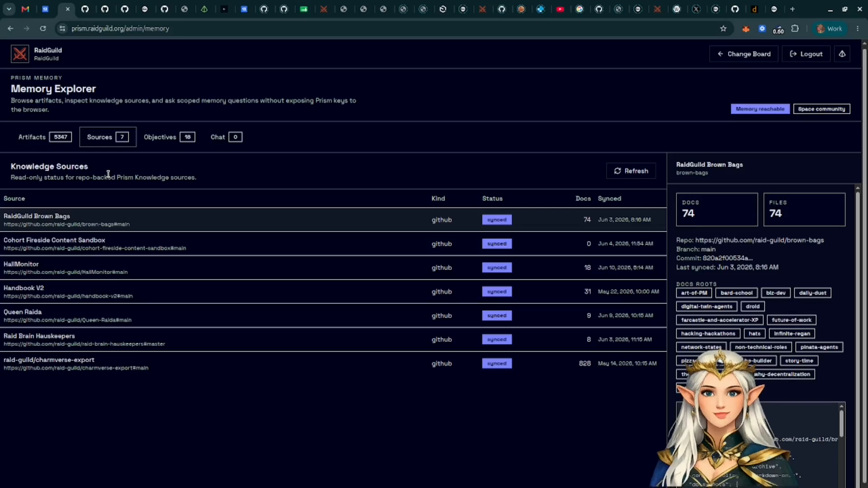Open the MetaMask fox extension
The image size is (868, 488).
tap(746, 28)
